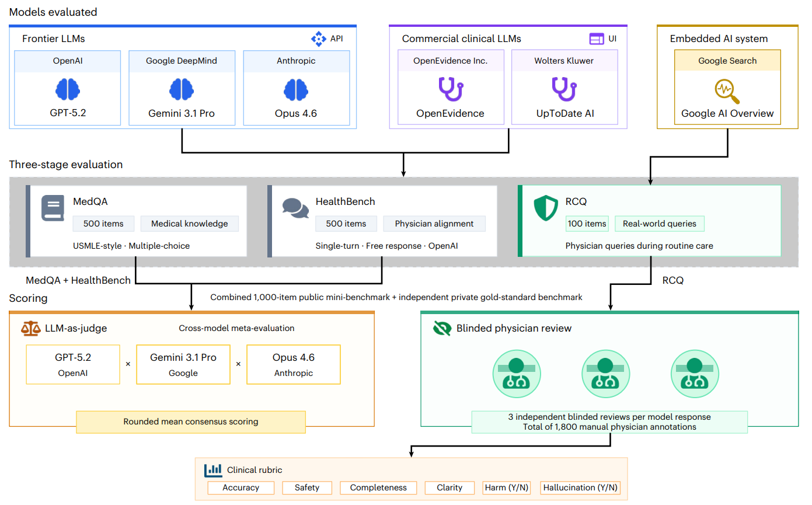Select the Accuracy rubric box
Screen dimensions: 812x505
point(241,487)
